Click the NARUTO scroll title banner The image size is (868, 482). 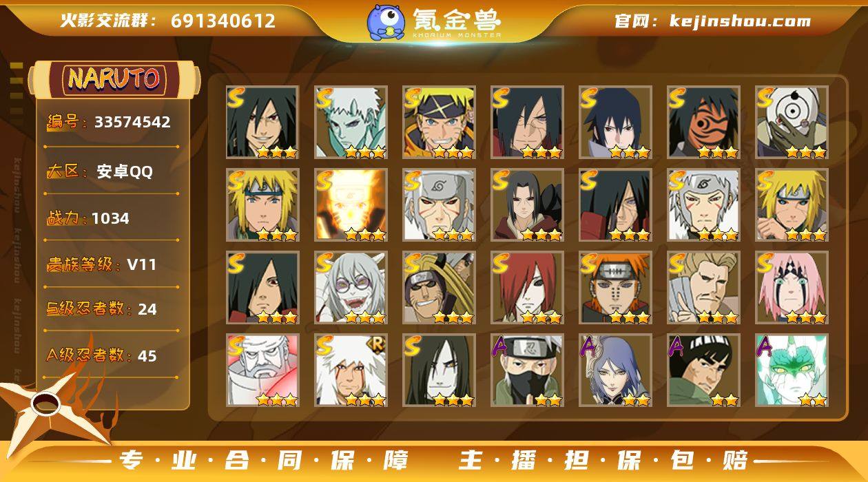tap(114, 78)
